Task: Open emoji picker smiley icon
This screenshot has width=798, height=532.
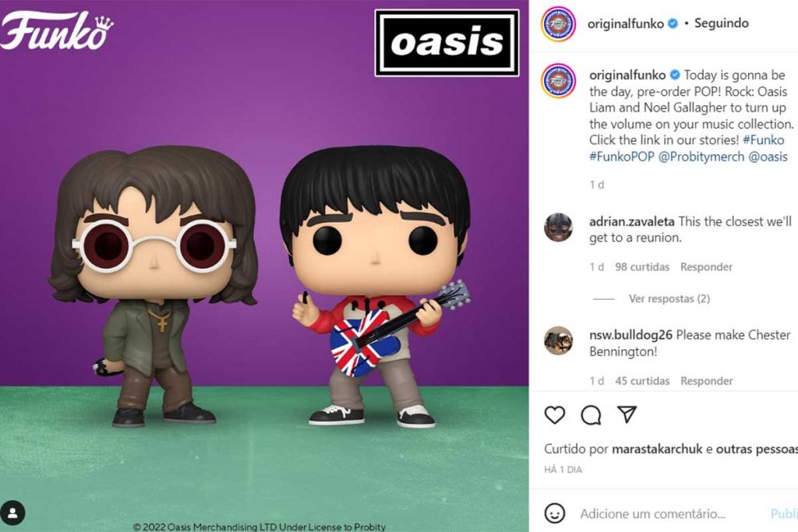Action: (x=555, y=513)
